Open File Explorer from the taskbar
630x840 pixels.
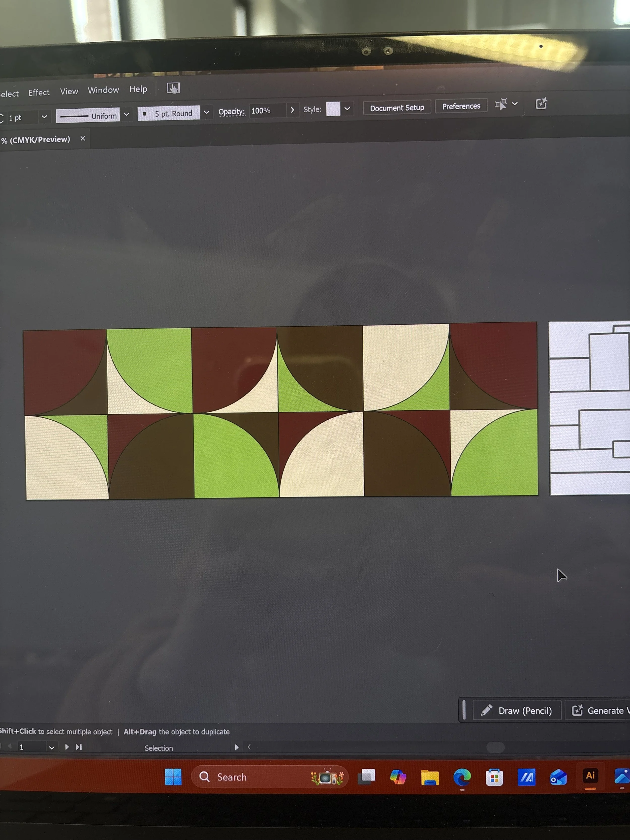[430, 777]
